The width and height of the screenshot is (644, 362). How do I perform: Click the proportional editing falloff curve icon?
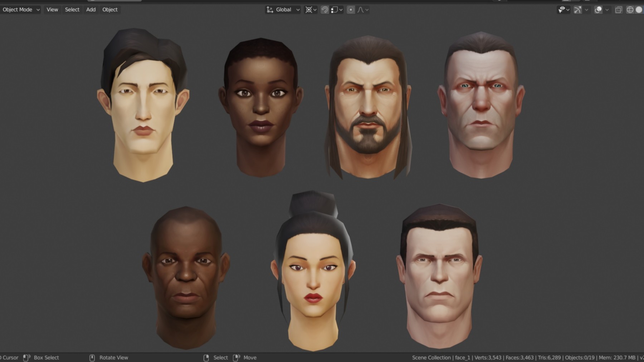click(361, 10)
